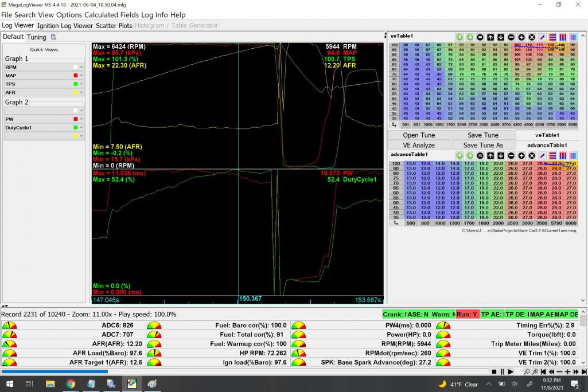Switch to Ignition Log Viewer tab
The width and height of the screenshot is (588, 392).
(x=65, y=25)
